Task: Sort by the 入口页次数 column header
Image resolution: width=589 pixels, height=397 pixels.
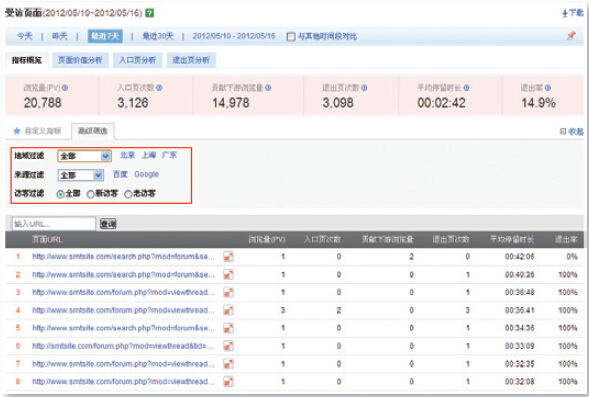Action: click(322, 240)
